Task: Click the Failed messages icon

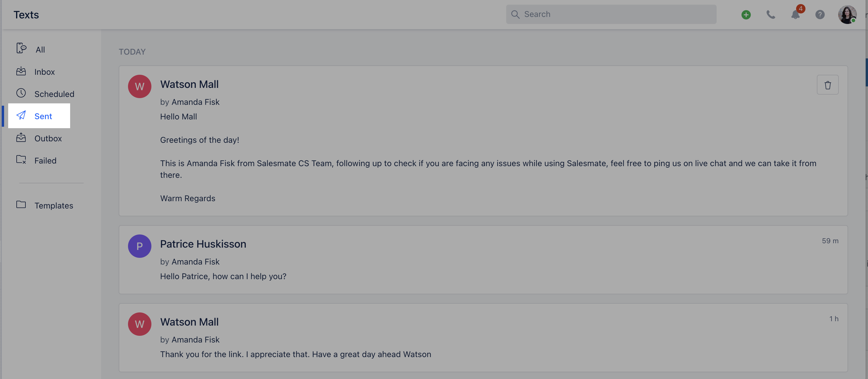Action: point(21,160)
